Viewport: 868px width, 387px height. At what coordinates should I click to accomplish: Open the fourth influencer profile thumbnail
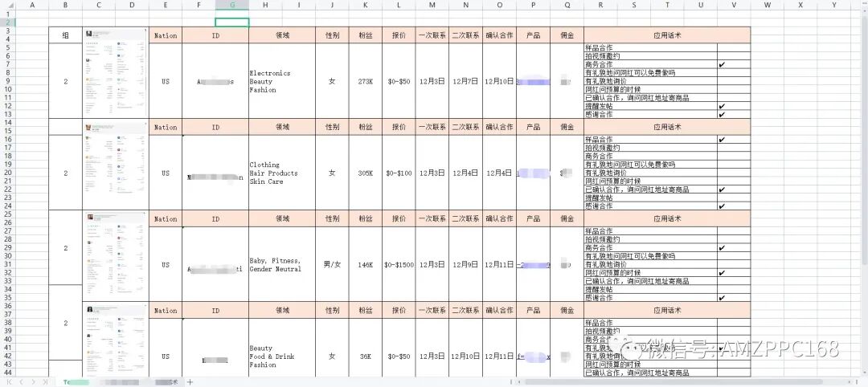pos(116,340)
